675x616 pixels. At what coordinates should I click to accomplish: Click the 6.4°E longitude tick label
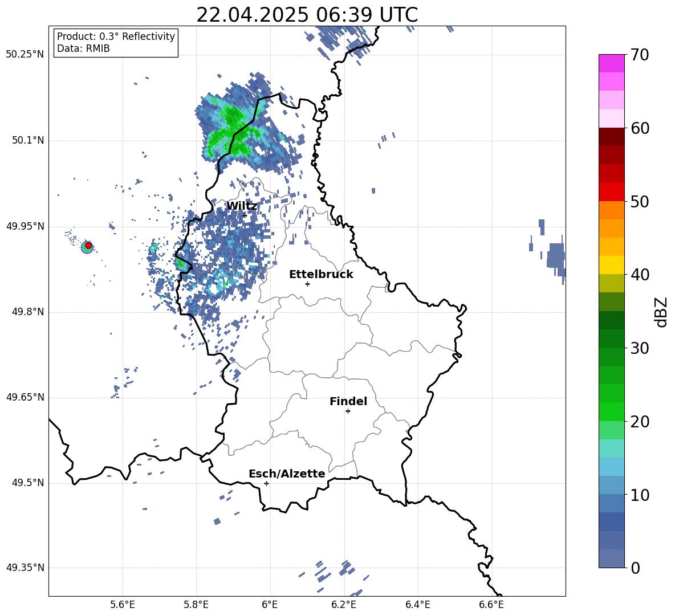pyautogui.click(x=417, y=605)
